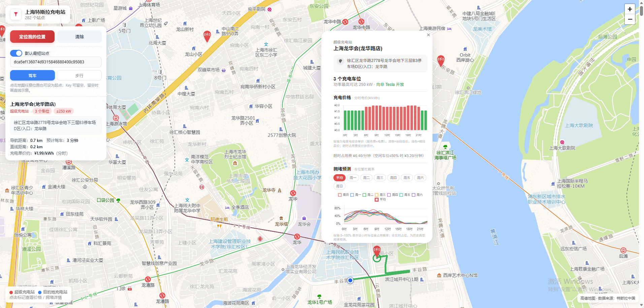Image resolution: width=644 pixels, height=308 pixels.
Task: Select the 周日 congestion forecast pill
Action: click(340, 186)
